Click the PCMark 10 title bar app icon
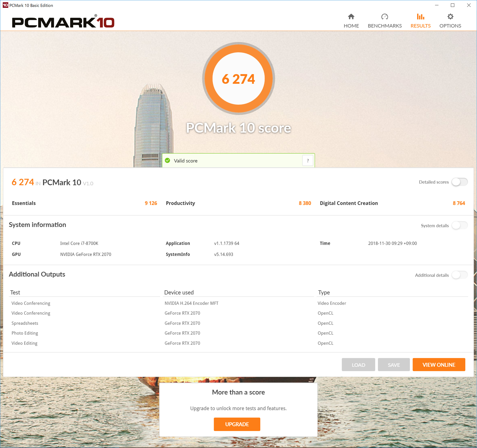This screenshot has height=448, width=477. (x=5, y=5)
